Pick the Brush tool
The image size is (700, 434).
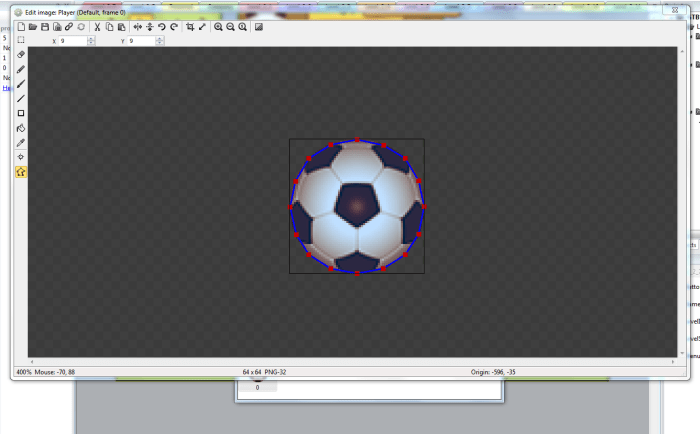(21, 84)
